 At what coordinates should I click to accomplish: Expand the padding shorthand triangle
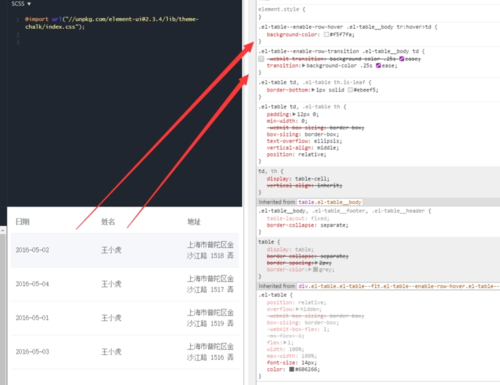294,114
